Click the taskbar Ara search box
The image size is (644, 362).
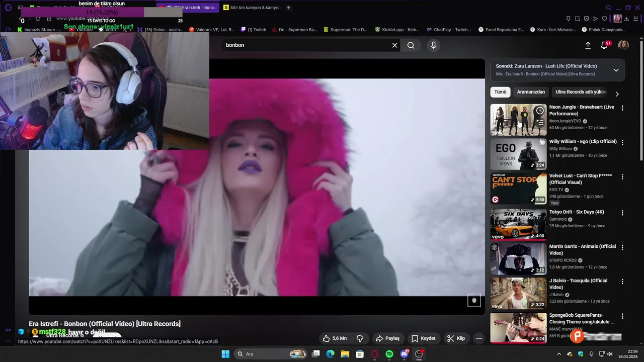point(271,354)
